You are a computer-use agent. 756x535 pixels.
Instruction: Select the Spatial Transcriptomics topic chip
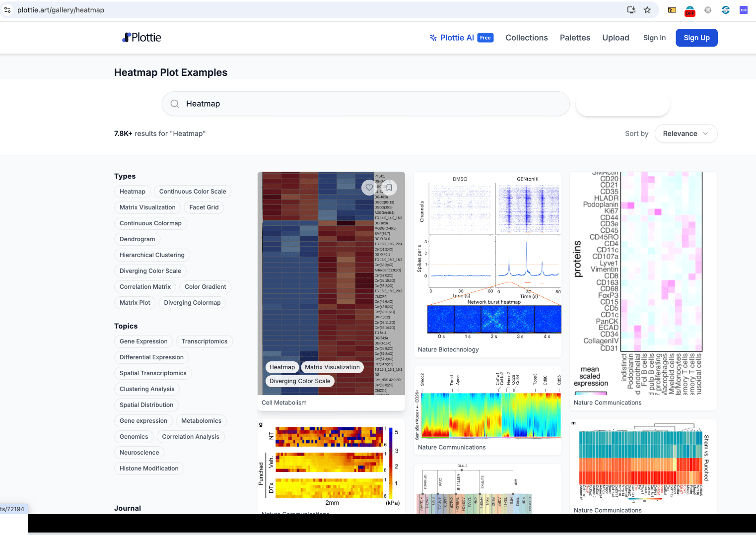[153, 373]
